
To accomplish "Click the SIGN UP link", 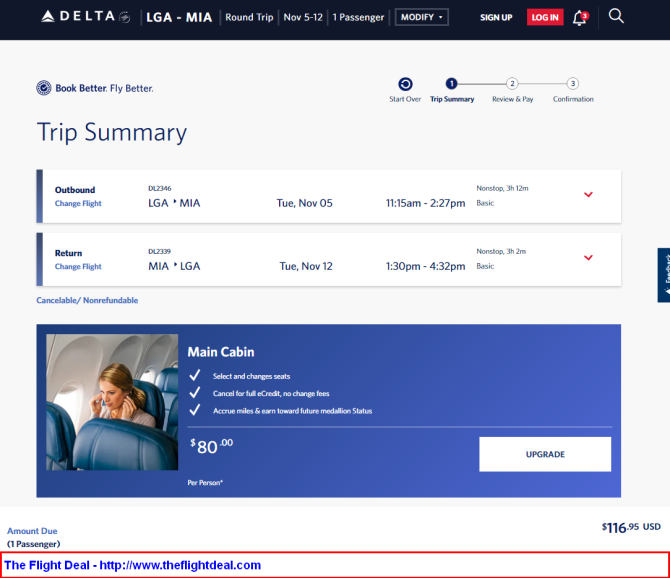I will pos(496,18).
